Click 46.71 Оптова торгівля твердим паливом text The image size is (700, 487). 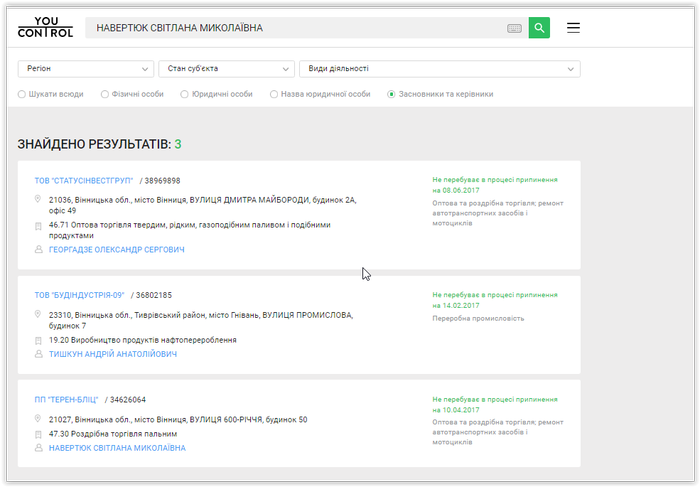190,230
